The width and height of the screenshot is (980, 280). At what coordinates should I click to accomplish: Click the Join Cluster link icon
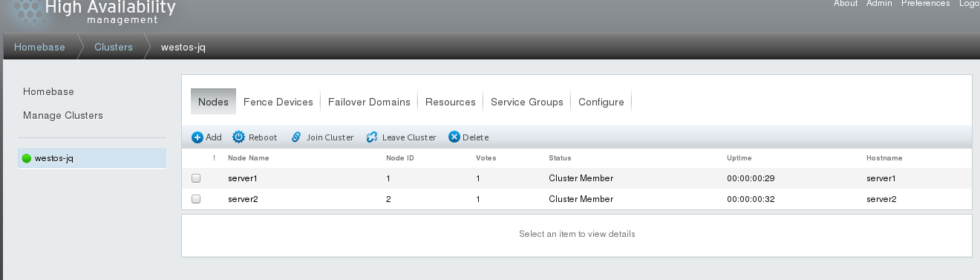coord(296,137)
